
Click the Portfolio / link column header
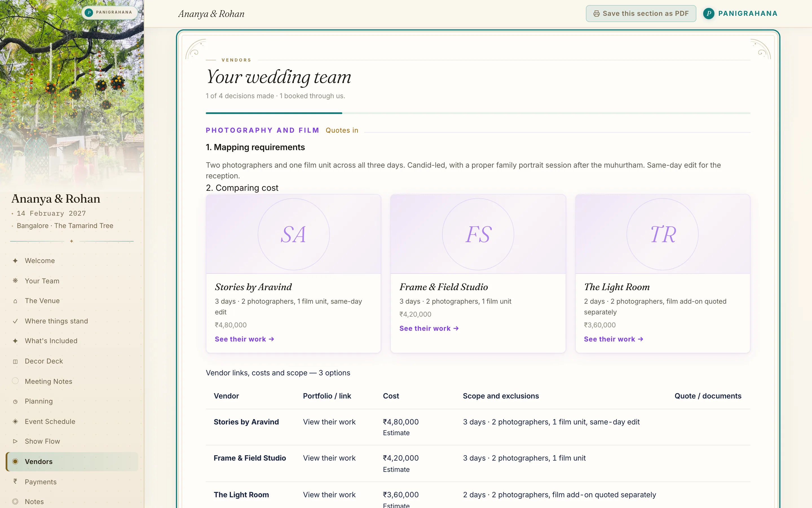327,396
